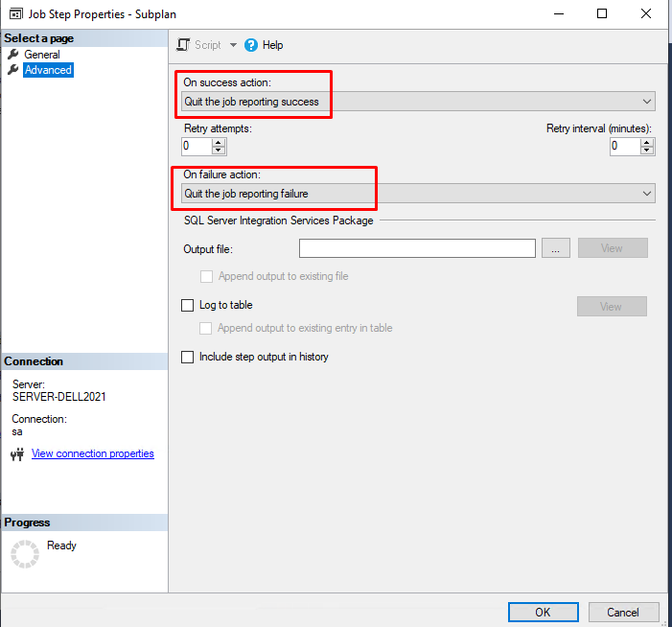Viewport: 672px width, 627px height.
Task: Click the Script toolbar icon
Action: point(184,45)
